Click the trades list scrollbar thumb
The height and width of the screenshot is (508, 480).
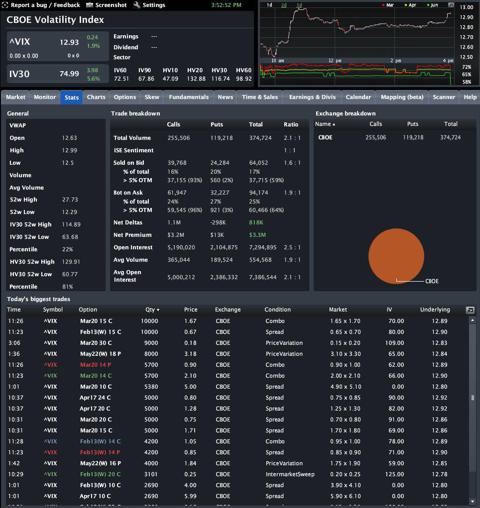click(472, 398)
